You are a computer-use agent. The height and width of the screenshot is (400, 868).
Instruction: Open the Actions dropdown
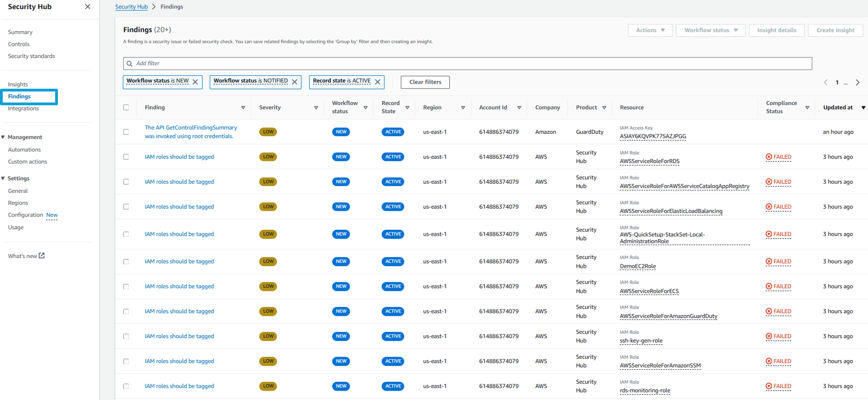[x=650, y=30]
